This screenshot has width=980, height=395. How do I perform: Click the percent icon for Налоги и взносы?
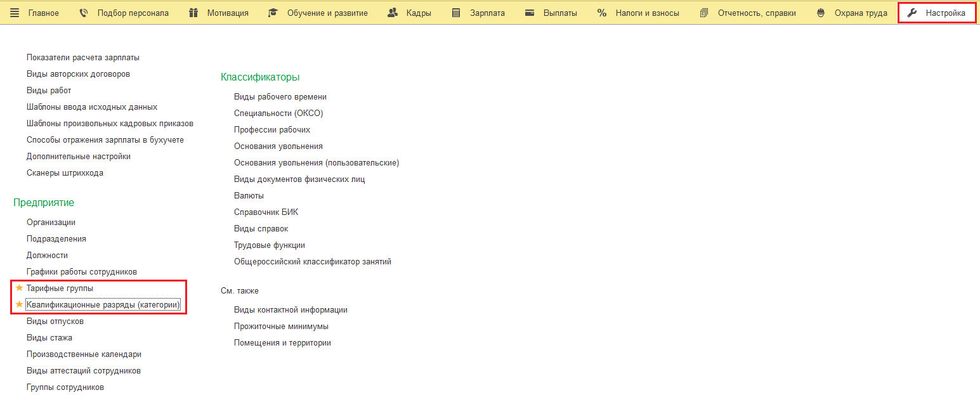coord(602,13)
